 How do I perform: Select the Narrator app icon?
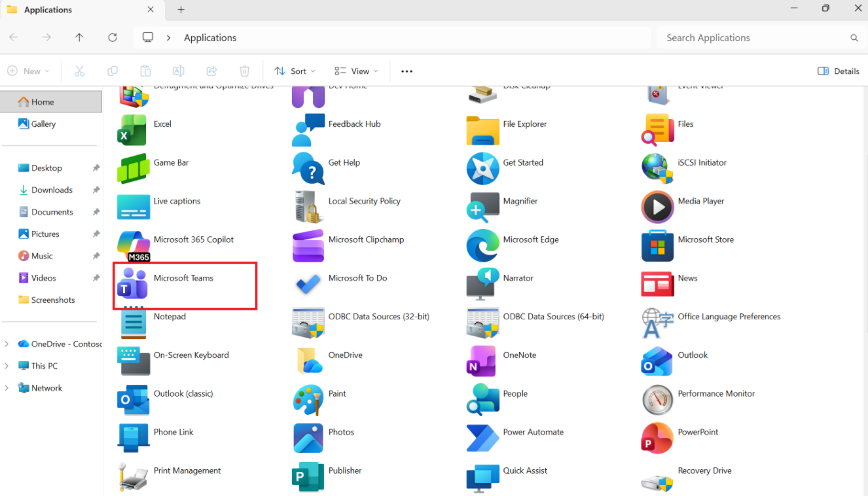click(x=482, y=284)
